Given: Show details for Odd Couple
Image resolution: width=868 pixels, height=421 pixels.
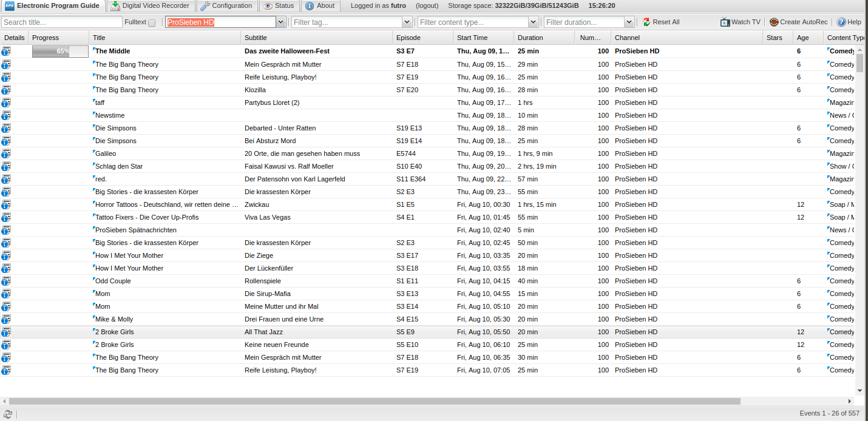Looking at the screenshot, I should 6,281.
